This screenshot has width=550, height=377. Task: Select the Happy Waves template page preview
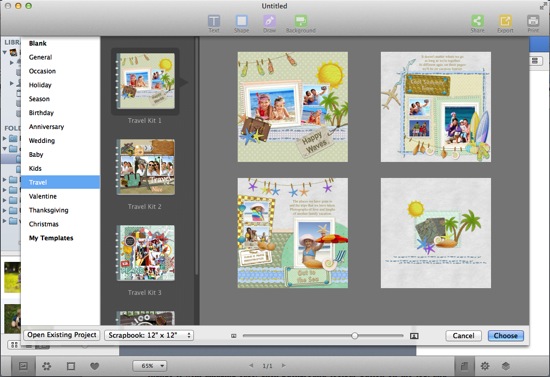pos(293,107)
